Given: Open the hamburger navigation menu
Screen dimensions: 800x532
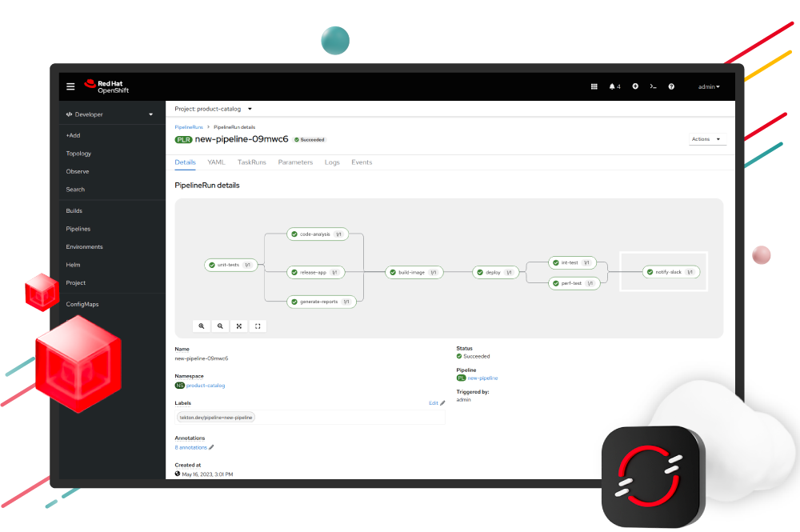Looking at the screenshot, I should [x=70, y=86].
